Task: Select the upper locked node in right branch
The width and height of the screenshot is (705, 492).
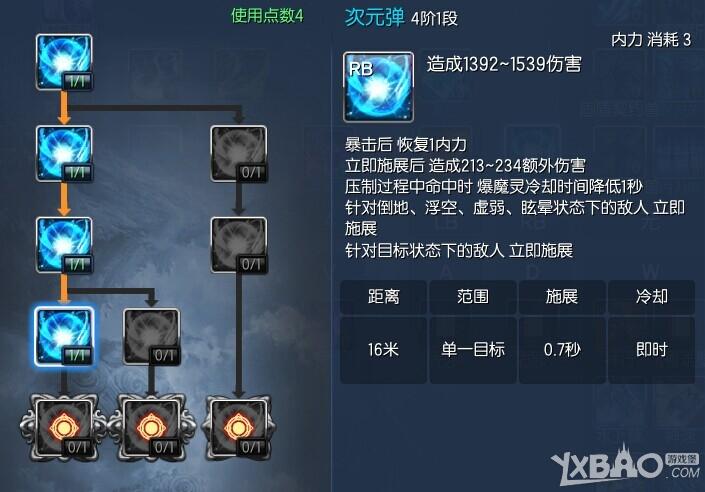Action: (239, 154)
